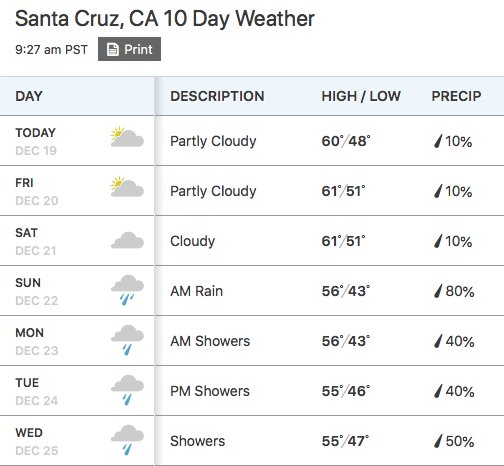504x466 pixels.
Task: Click the partly cloudy icon for Friday
Action: click(127, 187)
